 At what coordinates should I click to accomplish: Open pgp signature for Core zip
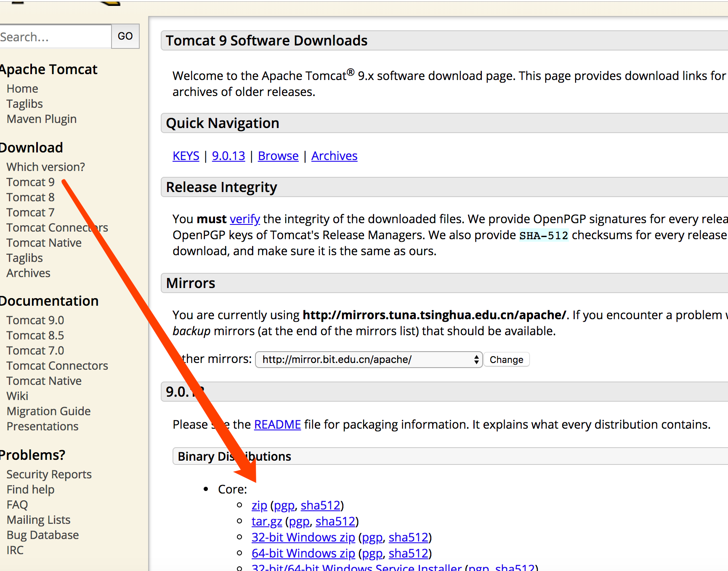pyautogui.click(x=284, y=506)
